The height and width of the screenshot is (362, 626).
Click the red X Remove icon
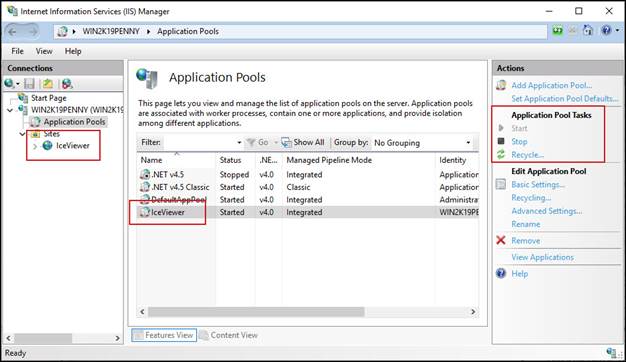501,240
